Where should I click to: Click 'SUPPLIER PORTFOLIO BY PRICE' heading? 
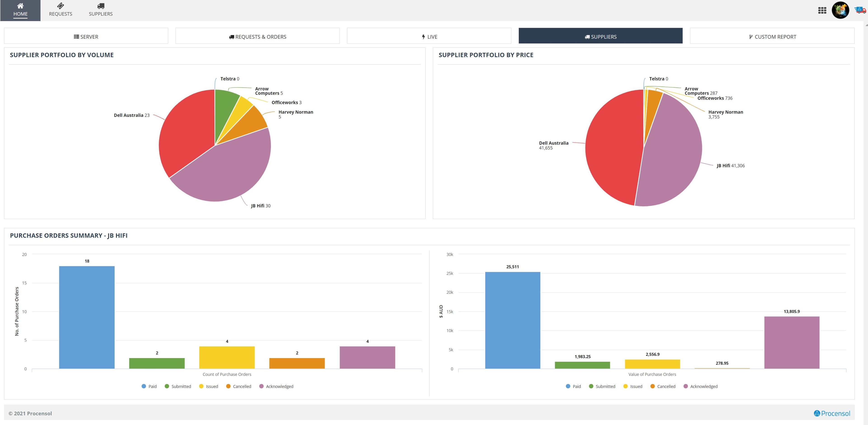(486, 55)
